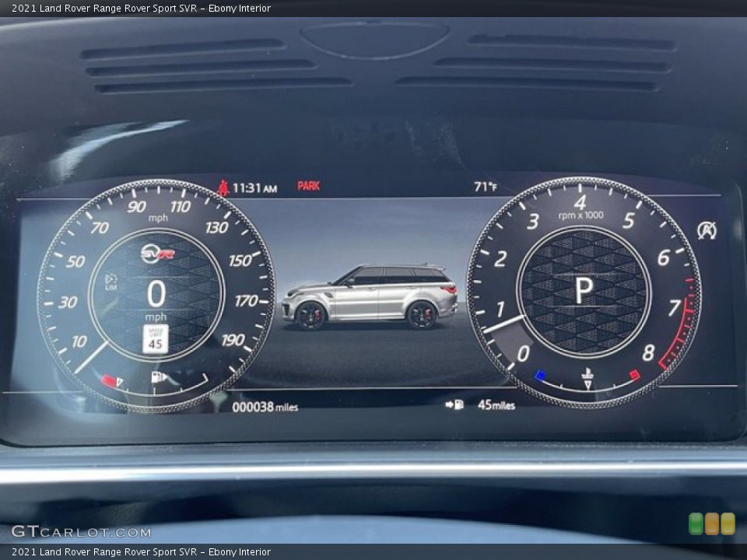Tap the fuel range pump icon
Screen dimensions: 747x560
coord(454,404)
